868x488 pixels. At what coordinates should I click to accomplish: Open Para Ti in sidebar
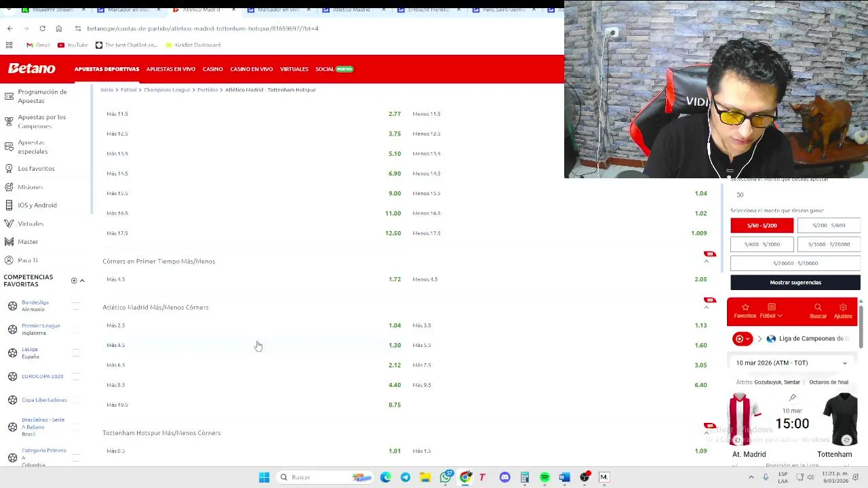[28, 260]
